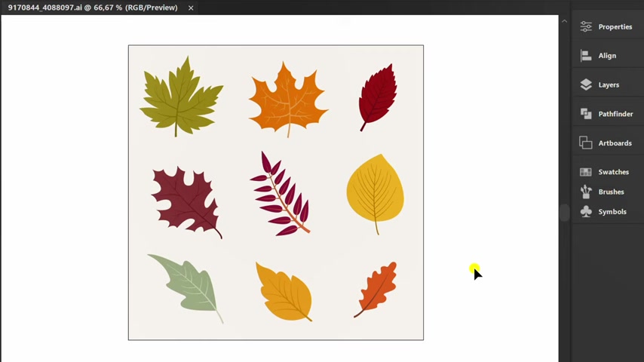The height and width of the screenshot is (362, 644).
Task: Select the round yellow leaf artwork
Action: click(375, 194)
